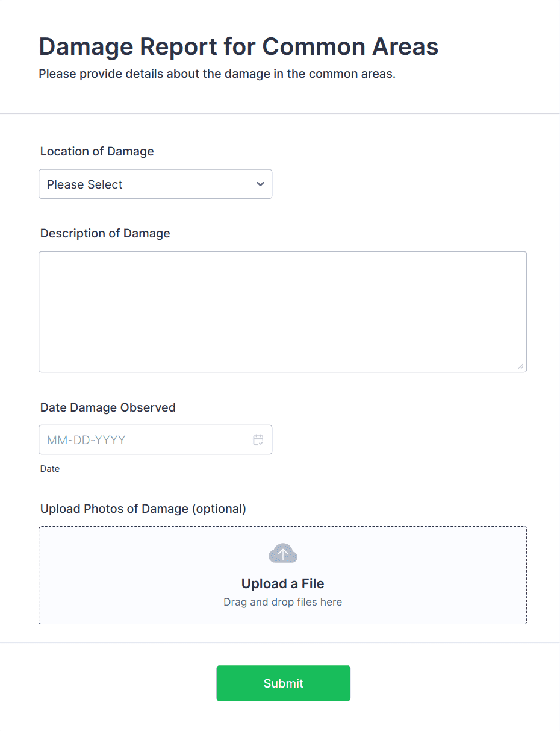Click the cloud upload icon
This screenshot has height=731, width=560.
283,553
